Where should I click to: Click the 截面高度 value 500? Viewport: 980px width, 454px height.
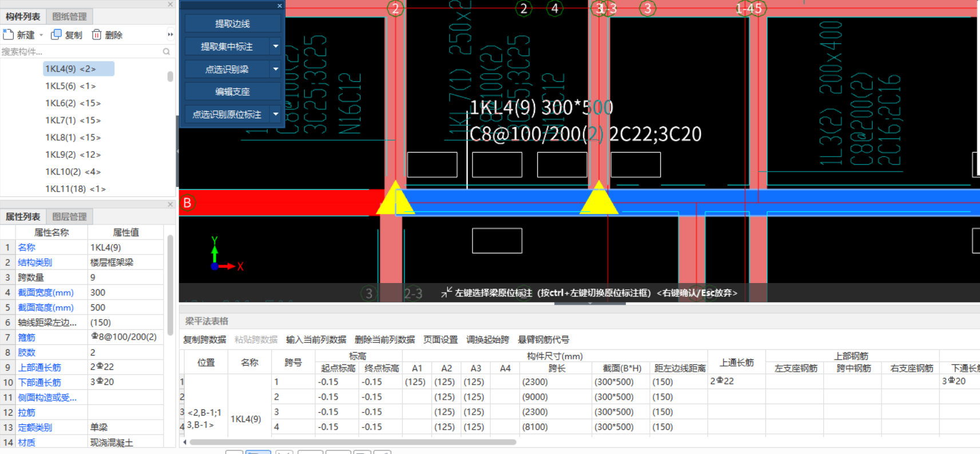[x=126, y=307]
